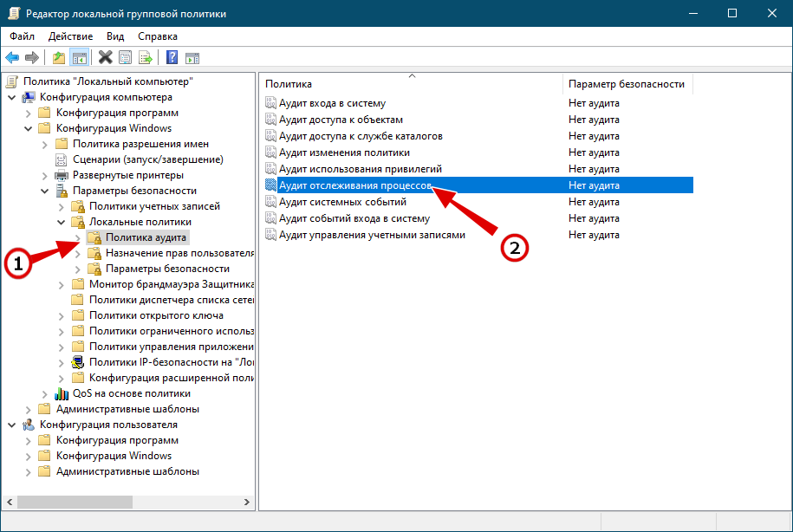Expand the Политика разрешения имен node
793x532 pixels.
(44, 145)
